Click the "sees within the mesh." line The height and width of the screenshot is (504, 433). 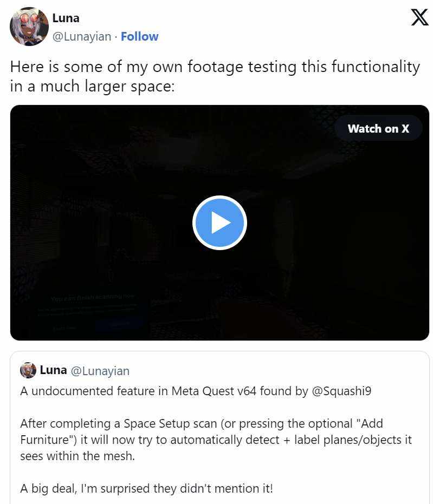(77, 456)
